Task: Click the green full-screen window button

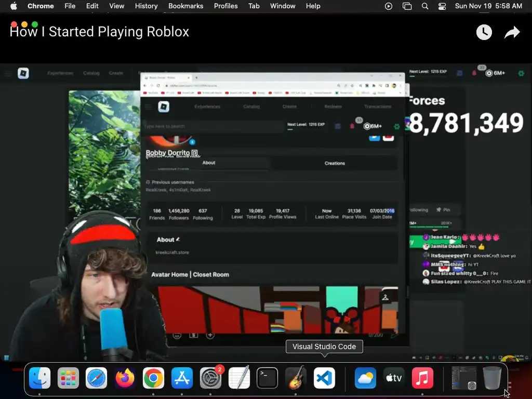Action: pos(35,24)
